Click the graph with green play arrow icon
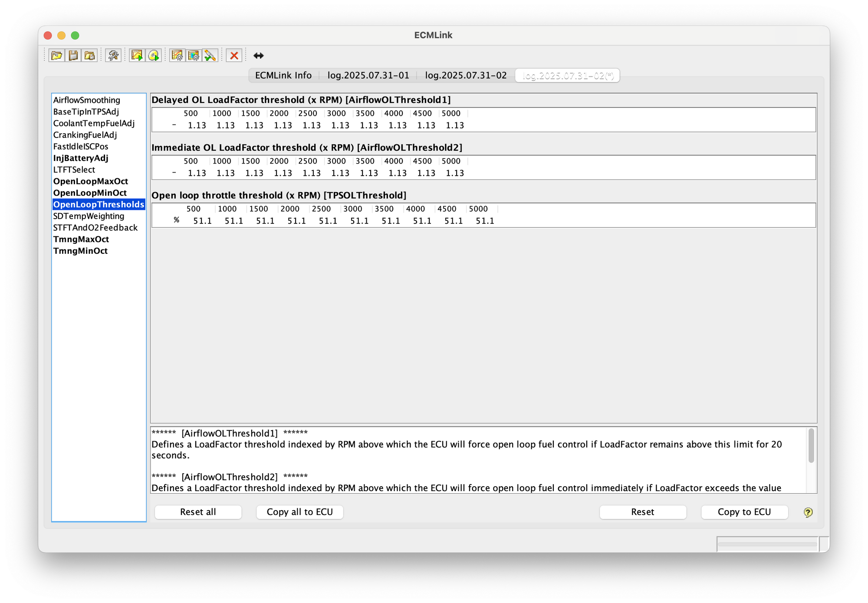Screen dimensions: 868x603 point(137,56)
